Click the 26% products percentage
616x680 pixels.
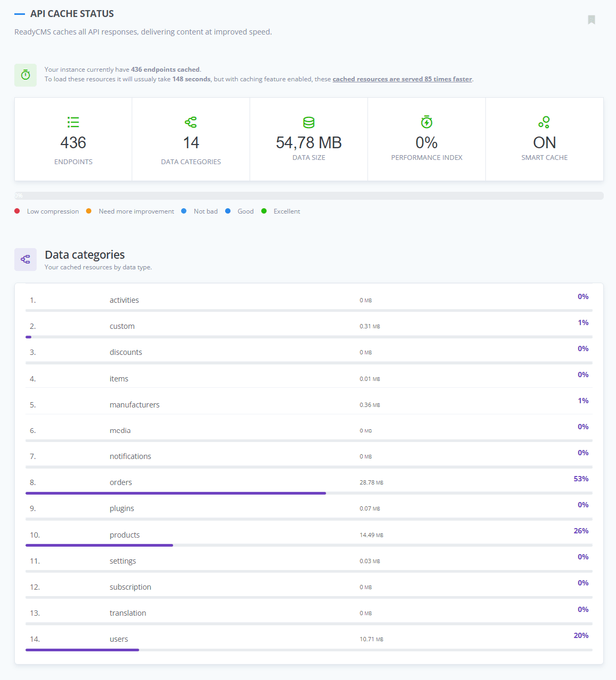coord(581,531)
